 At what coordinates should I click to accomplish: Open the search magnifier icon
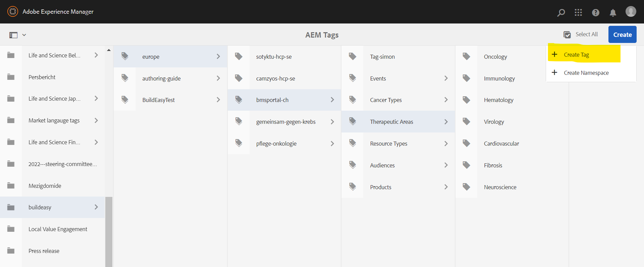tap(561, 12)
